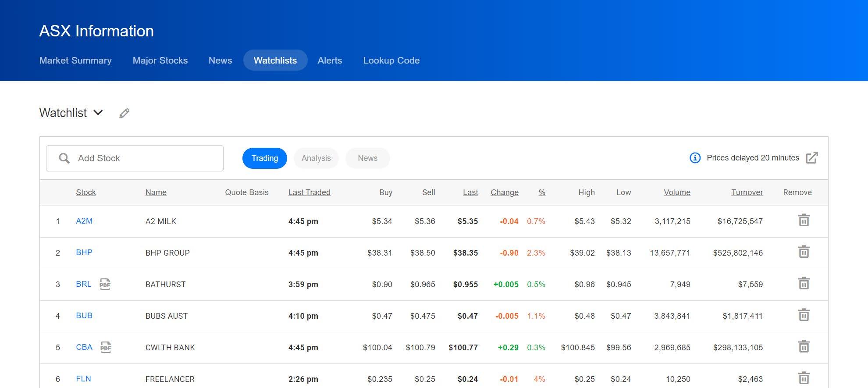Delete FLN Freelancer row

point(804,378)
